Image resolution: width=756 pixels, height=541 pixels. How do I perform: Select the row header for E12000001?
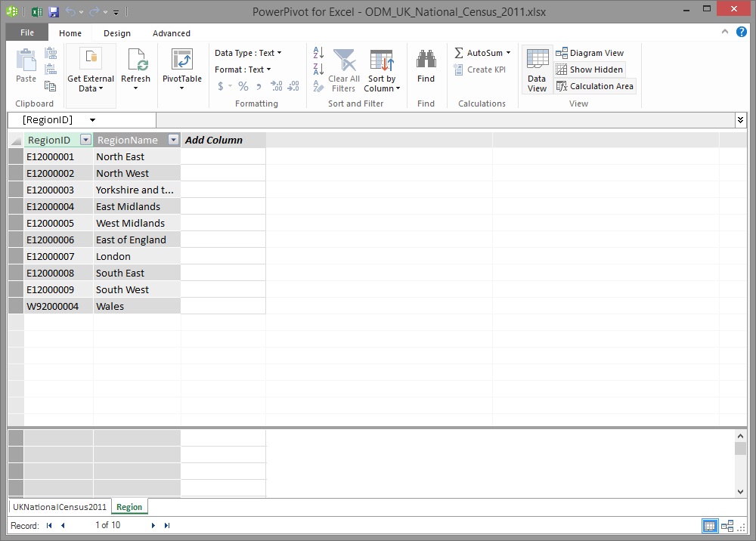[16, 156]
